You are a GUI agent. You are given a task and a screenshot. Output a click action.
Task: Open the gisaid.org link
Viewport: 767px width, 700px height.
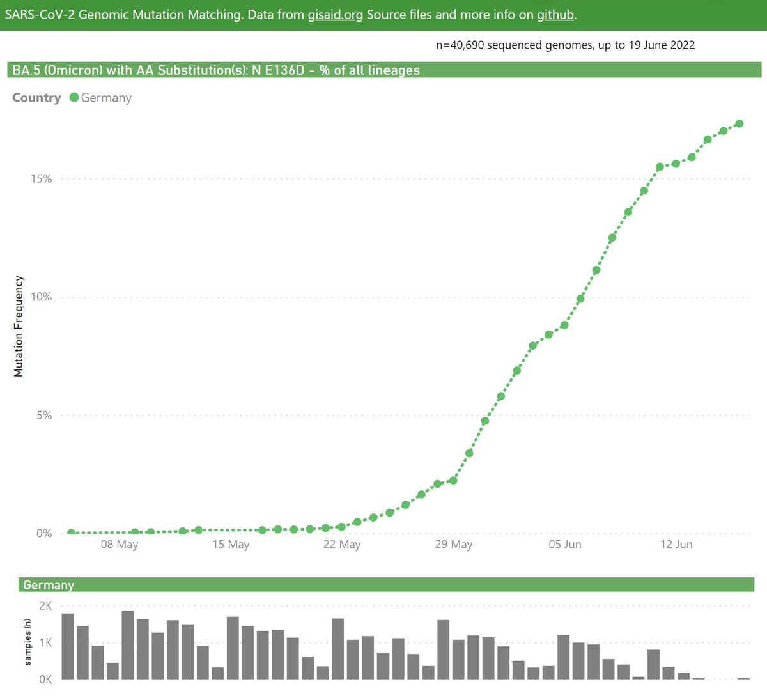click(x=335, y=14)
